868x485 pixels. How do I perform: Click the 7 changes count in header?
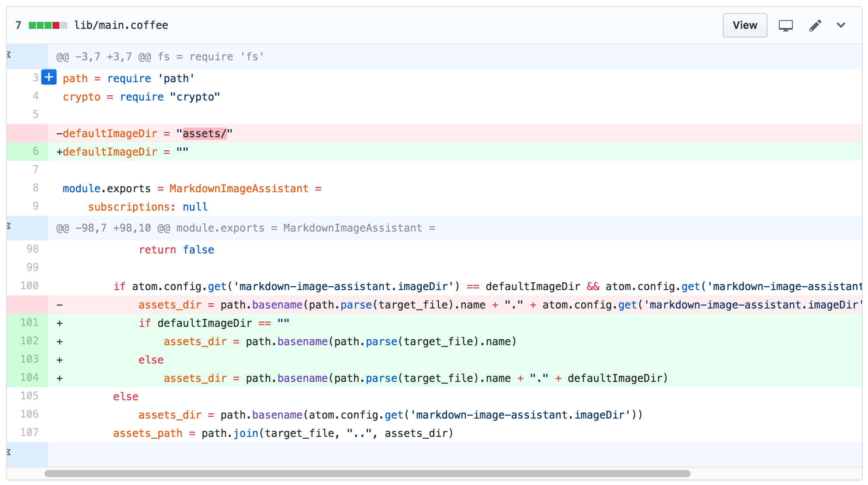pos(18,25)
